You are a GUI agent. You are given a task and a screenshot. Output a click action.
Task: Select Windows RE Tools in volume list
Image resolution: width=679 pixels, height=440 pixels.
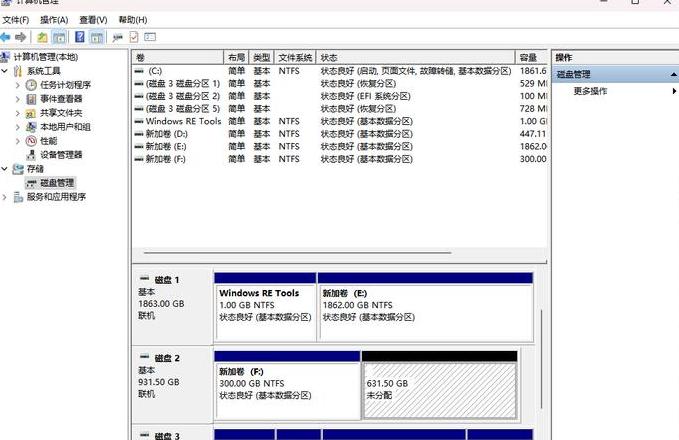(340, 121)
